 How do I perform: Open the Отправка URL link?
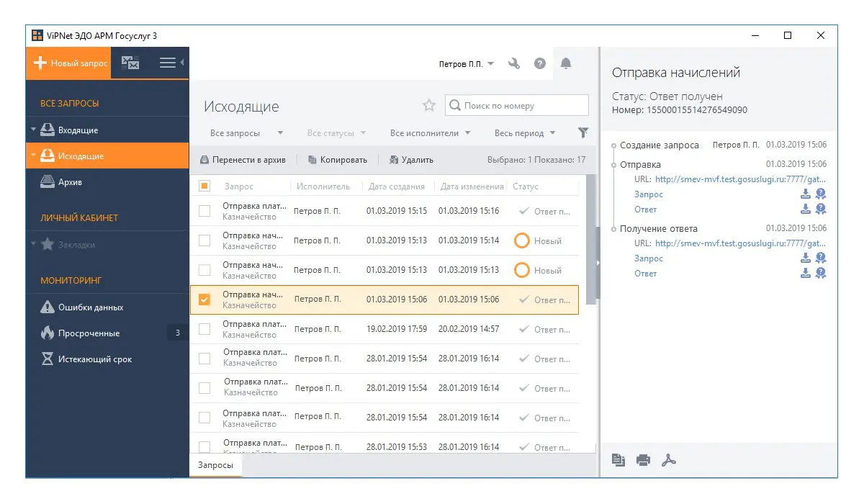tap(741, 179)
